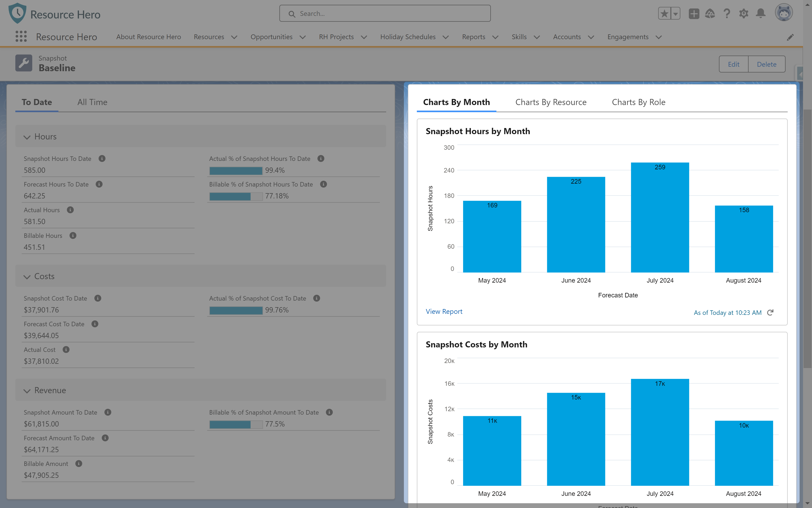The image size is (812, 508).
Task: Open About Resource Hero nav item
Action: pyautogui.click(x=149, y=37)
